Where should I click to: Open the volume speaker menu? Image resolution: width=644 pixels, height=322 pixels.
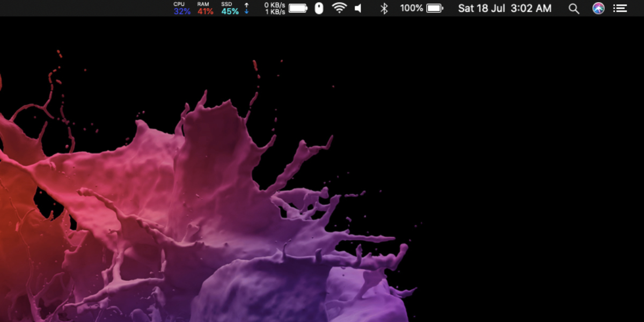[358, 8]
